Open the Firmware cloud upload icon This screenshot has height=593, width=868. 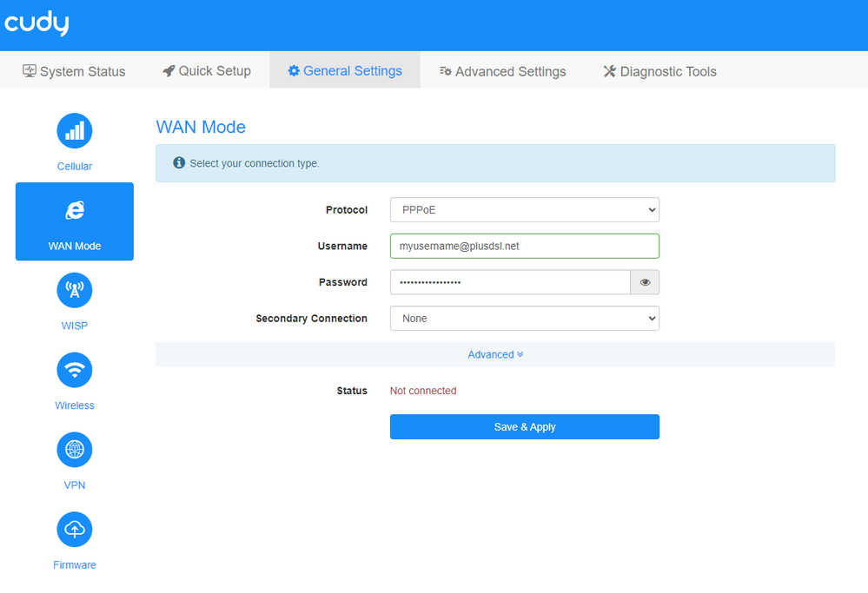[75, 529]
